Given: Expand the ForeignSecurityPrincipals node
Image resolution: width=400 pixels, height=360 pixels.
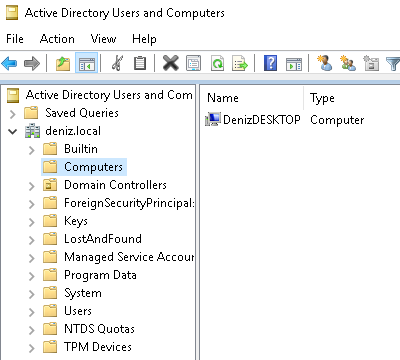Looking at the screenshot, I should 32,204.
